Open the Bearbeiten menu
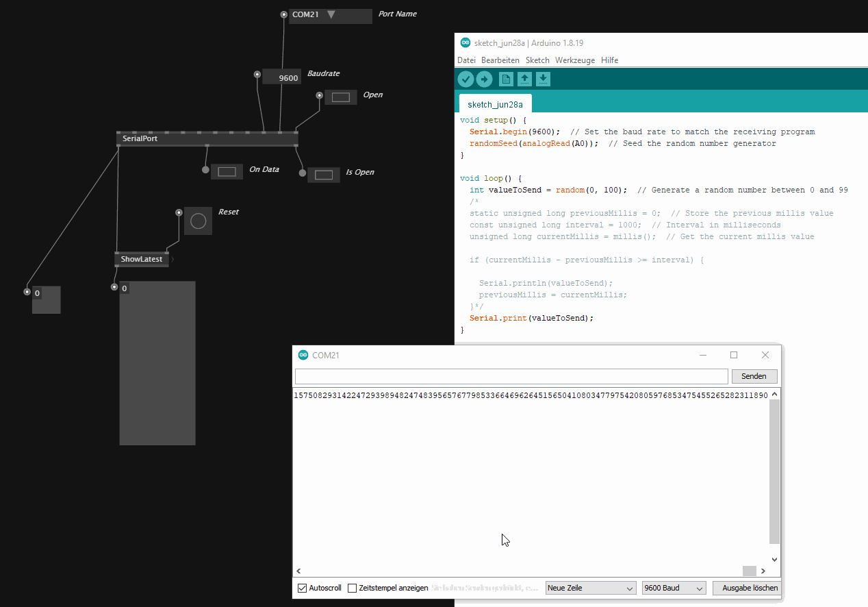The height and width of the screenshot is (607, 868). point(500,60)
